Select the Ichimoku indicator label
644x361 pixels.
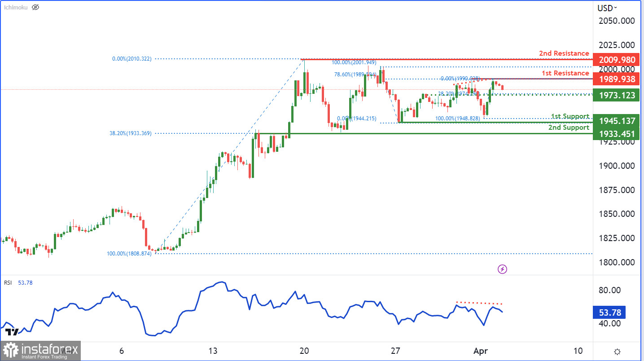(16, 7)
